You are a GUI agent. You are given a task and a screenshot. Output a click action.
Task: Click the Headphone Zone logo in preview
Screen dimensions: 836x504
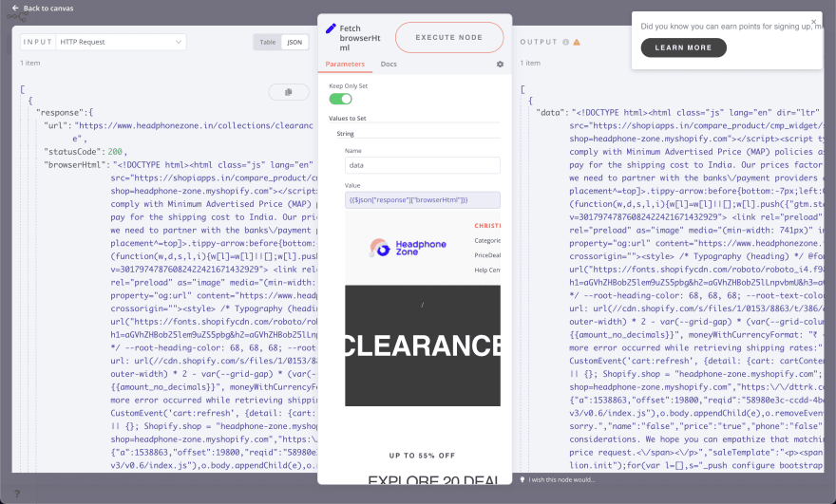tap(408, 248)
